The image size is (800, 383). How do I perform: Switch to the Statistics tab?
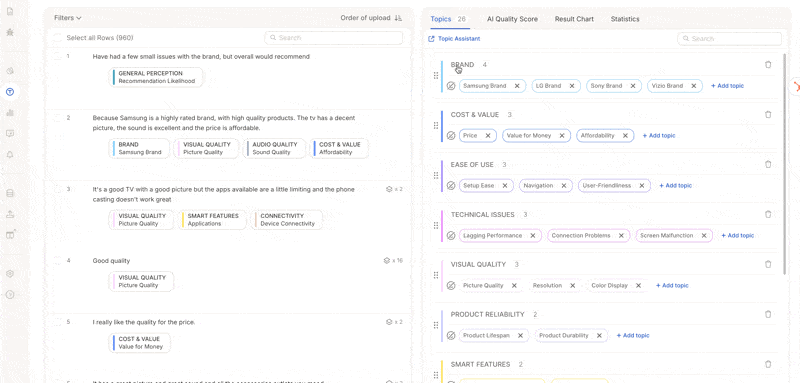625,19
